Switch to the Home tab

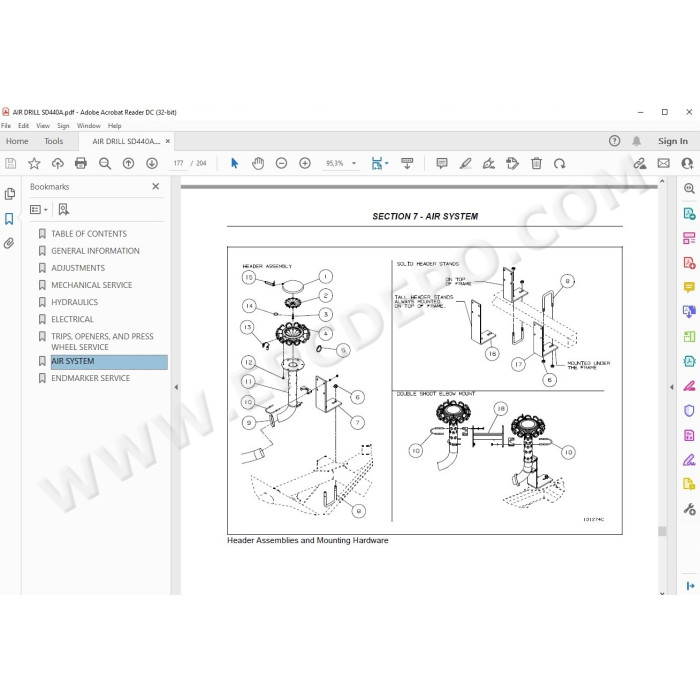17,141
